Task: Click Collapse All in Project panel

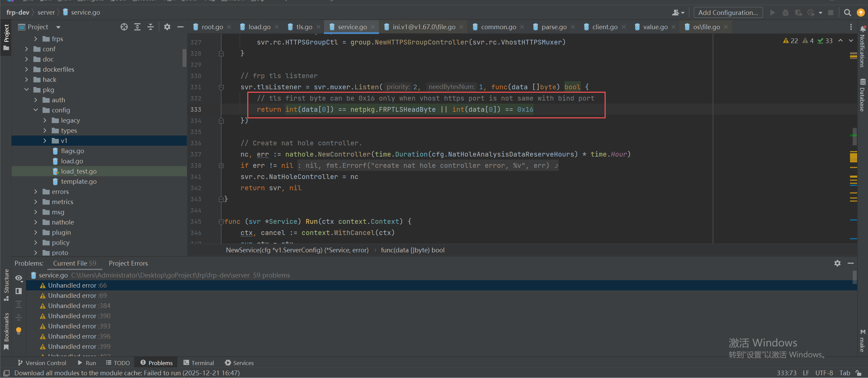Action: tap(151, 27)
